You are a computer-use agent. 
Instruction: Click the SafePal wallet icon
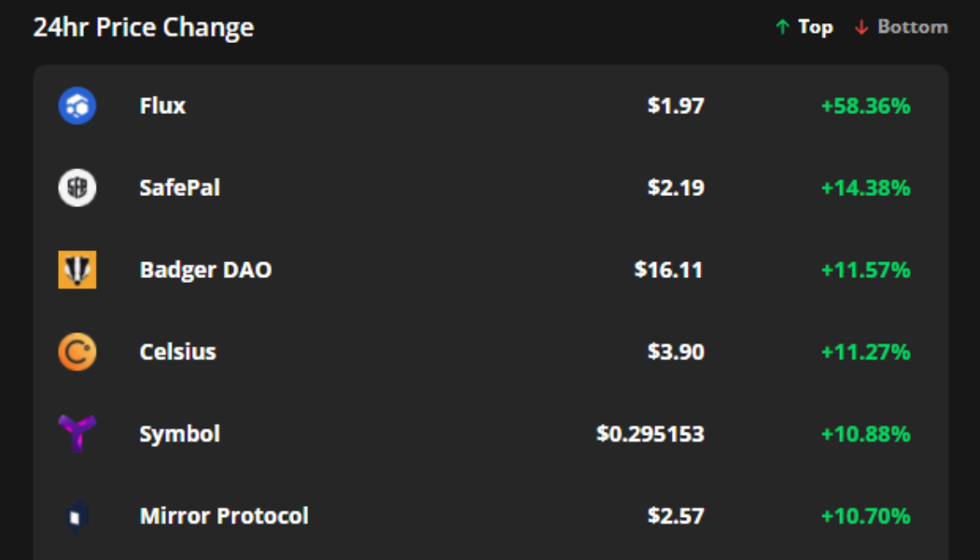point(77,188)
